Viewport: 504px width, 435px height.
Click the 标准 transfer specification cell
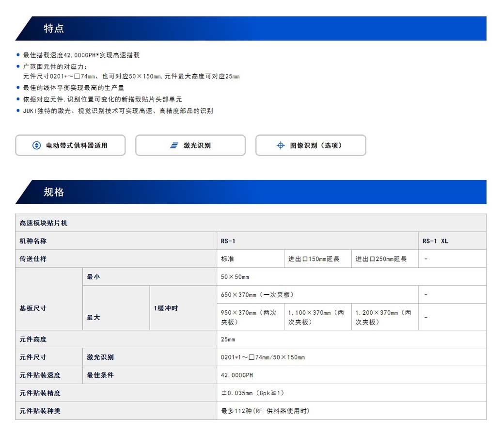[x=250, y=259]
